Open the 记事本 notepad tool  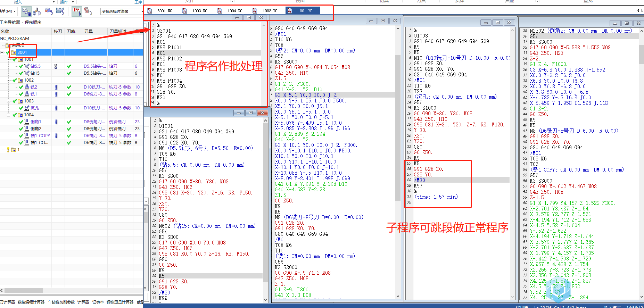98,302
